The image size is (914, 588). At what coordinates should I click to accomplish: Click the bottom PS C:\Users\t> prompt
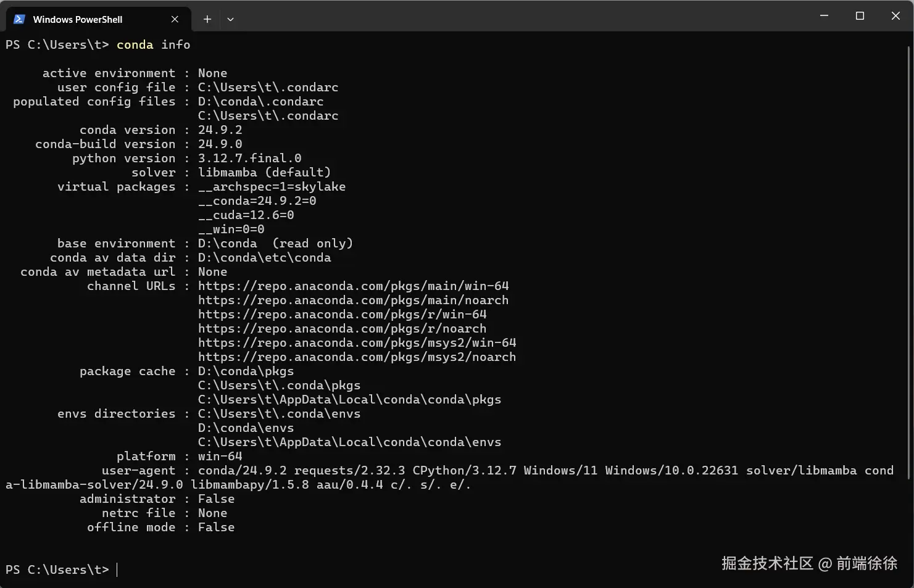[x=57, y=569]
